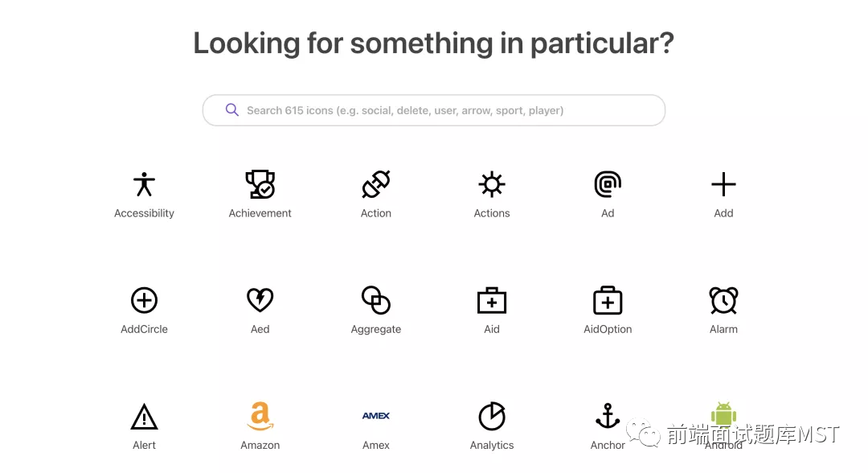The width and height of the screenshot is (868, 473).
Task: Choose the Anchor icon
Action: 608,417
